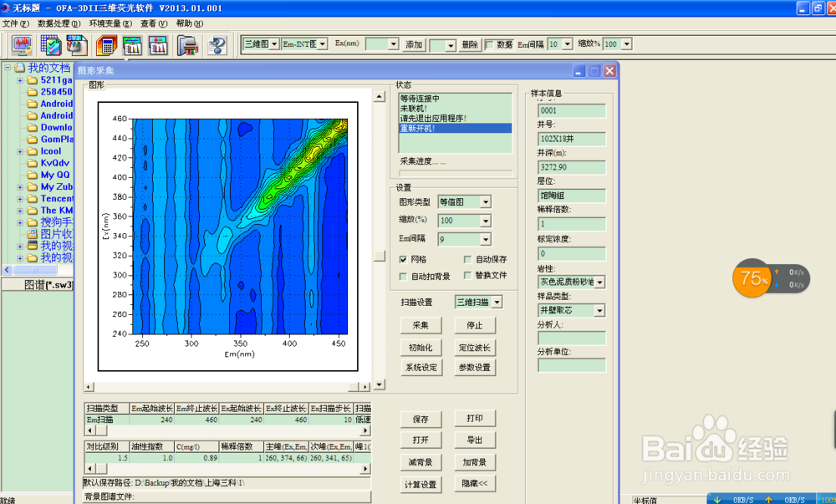Open the help question mark icon
The width and height of the screenshot is (836, 504).
click(x=216, y=46)
